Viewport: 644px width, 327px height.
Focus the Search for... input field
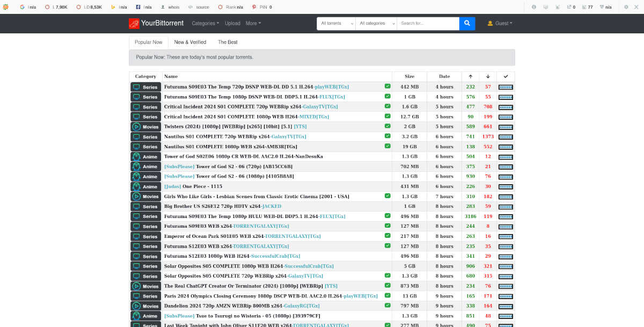tap(428, 24)
